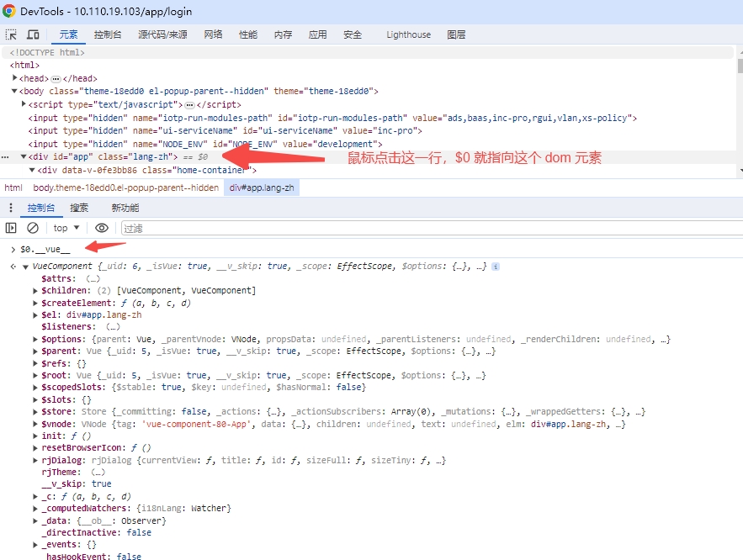Image resolution: width=743 pixels, height=560 pixels.
Task: Invoke the $attrs getter (...)
Action: [93, 279]
